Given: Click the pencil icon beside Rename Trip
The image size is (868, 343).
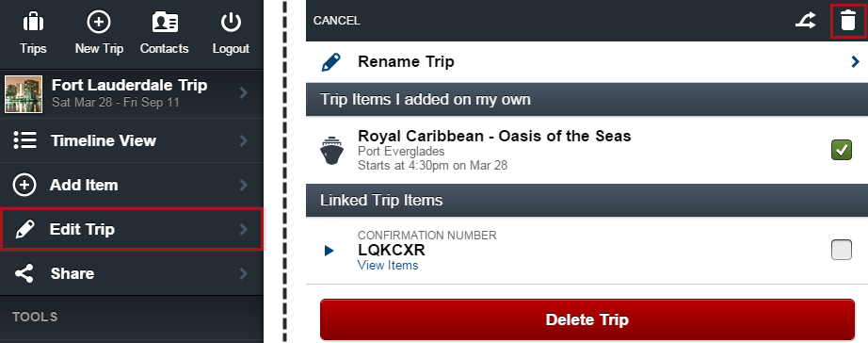Looking at the screenshot, I should point(331,62).
